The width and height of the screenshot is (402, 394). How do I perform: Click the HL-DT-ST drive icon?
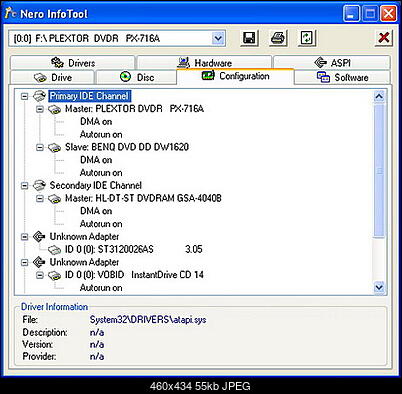point(54,199)
